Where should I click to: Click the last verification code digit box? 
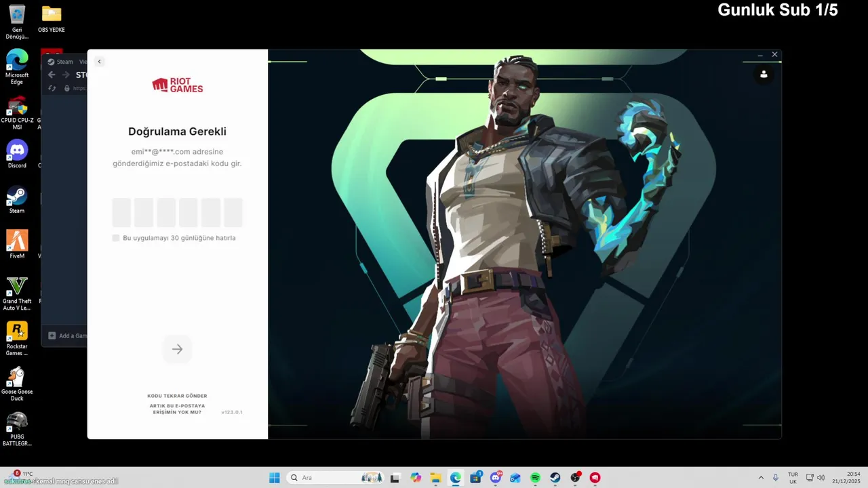click(x=233, y=212)
